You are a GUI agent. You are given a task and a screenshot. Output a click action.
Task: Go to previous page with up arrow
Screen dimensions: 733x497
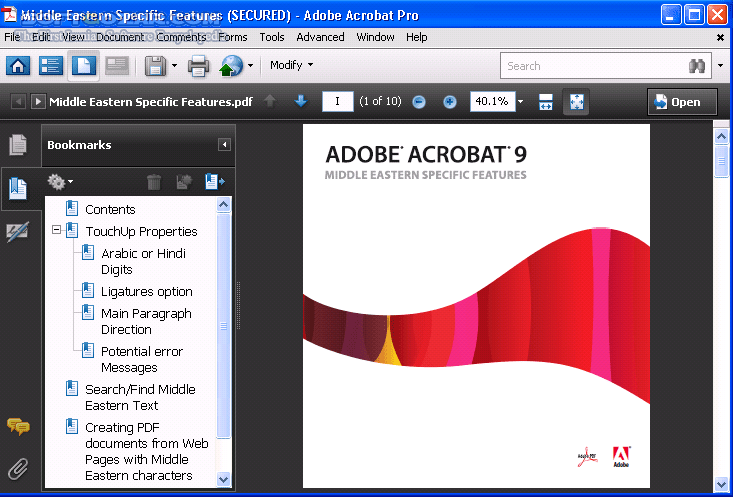point(270,101)
